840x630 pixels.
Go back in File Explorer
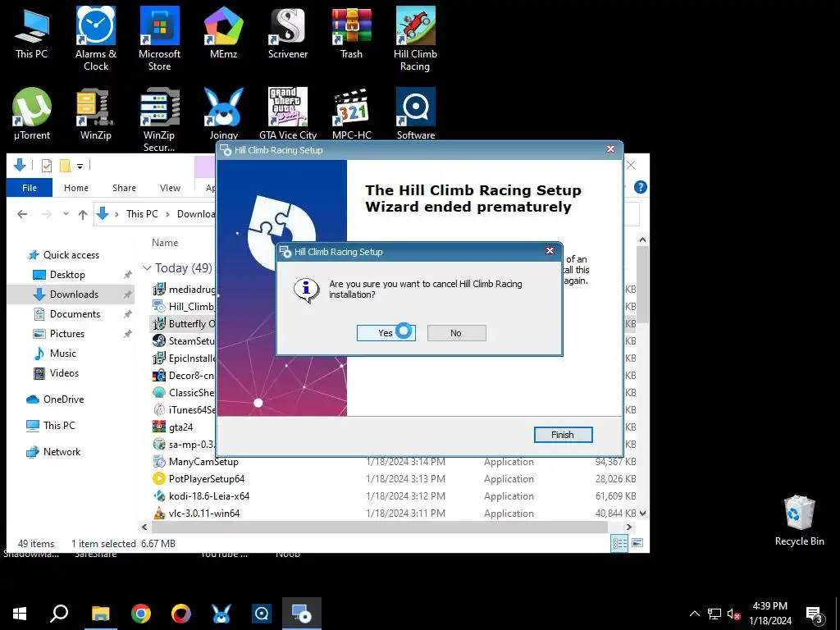22,214
